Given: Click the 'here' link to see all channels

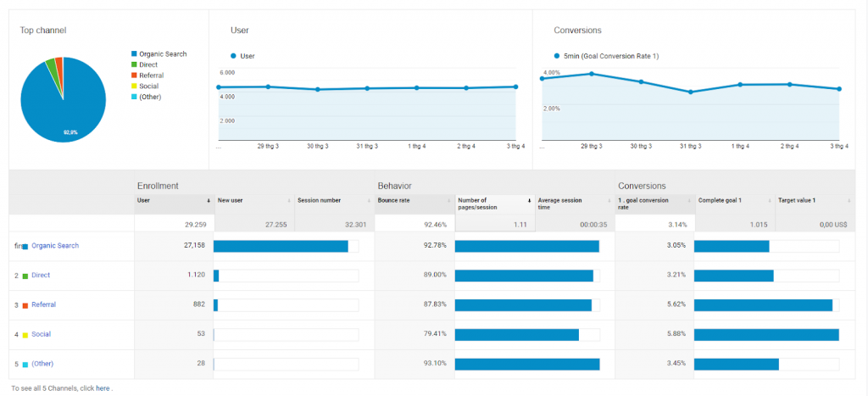Looking at the screenshot, I should [103, 388].
